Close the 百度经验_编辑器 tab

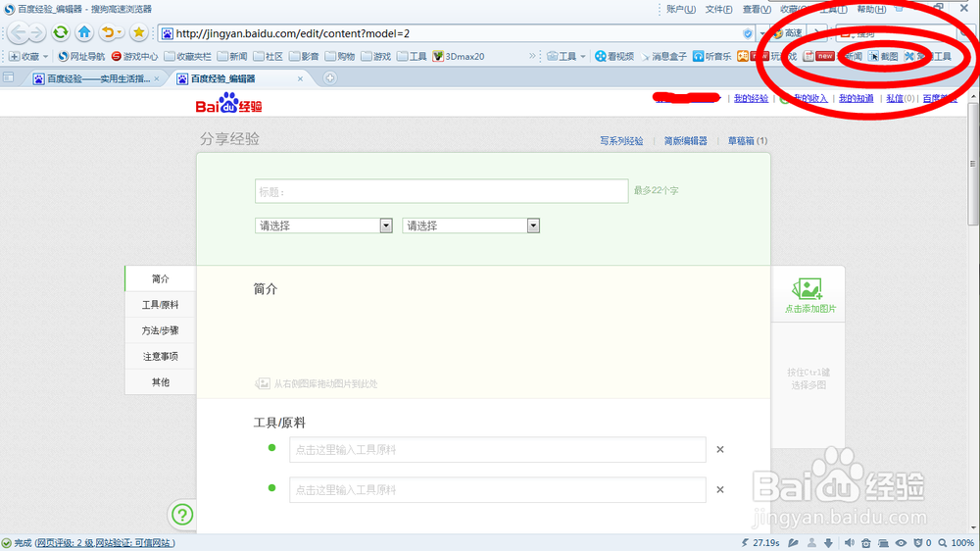(x=300, y=78)
